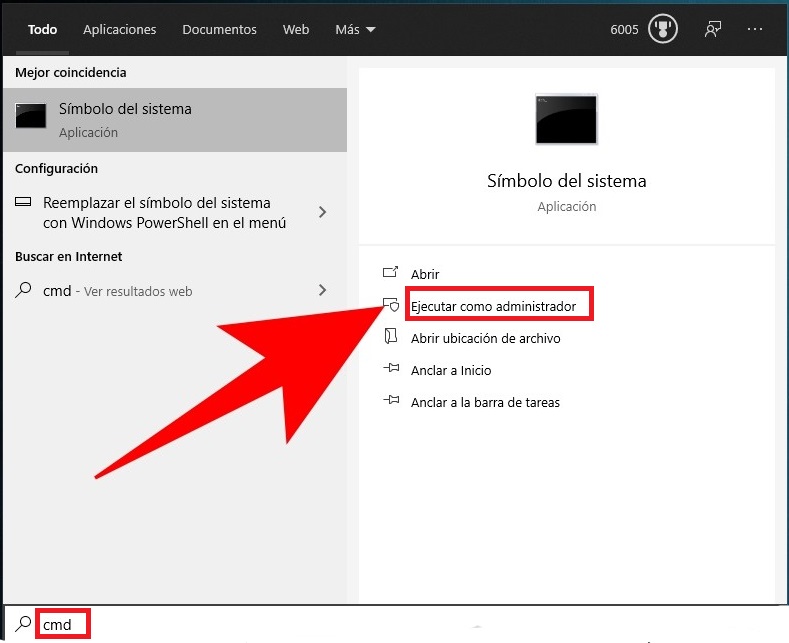Screen dimensions: 789x643
Task: Expand the cmd web results chevron
Action: [323, 290]
